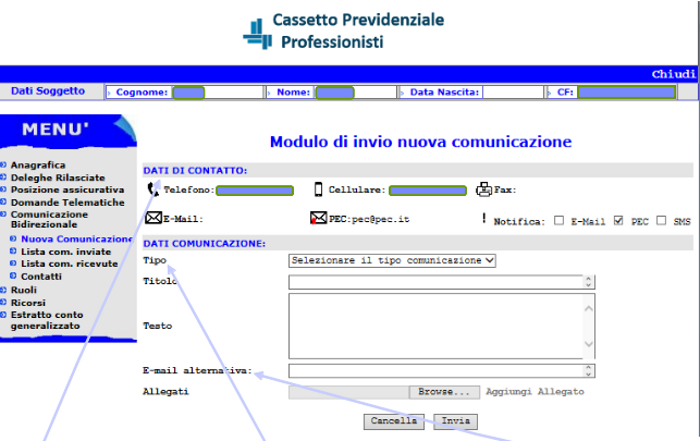Click Aggiungi Allegato link
This screenshot has height=441, width=700.
tap(535, 391)
